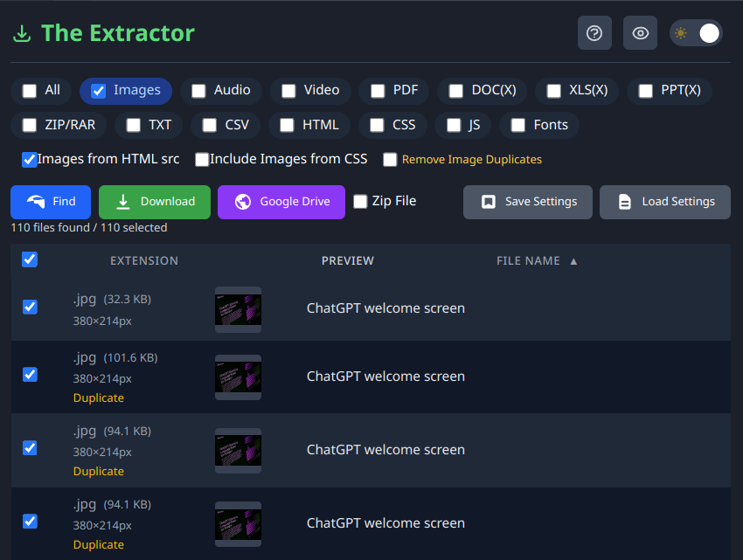Open the help question mark icon
The height and width of the screenshot is (560, 743).
coord(594,33)
